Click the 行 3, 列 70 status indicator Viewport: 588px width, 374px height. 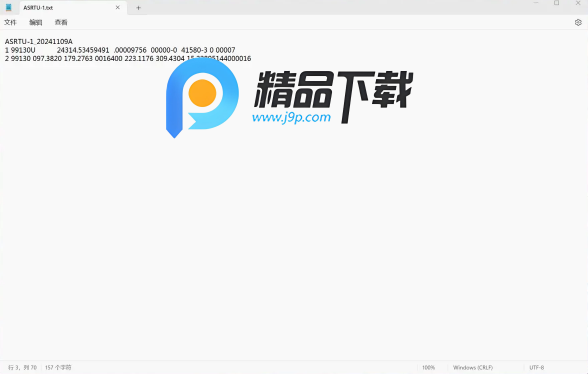coord(22,368)
